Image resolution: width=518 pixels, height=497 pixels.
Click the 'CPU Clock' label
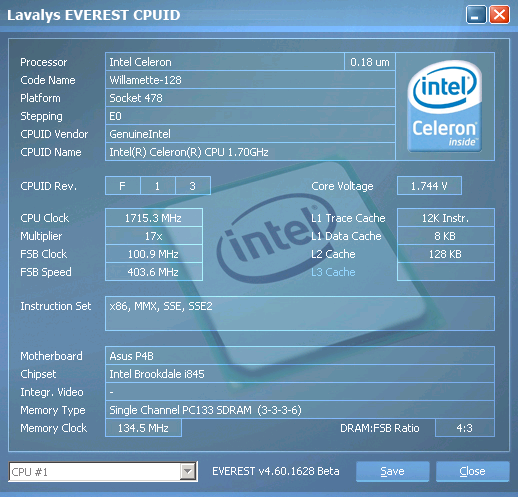click(x=45, y=218)
